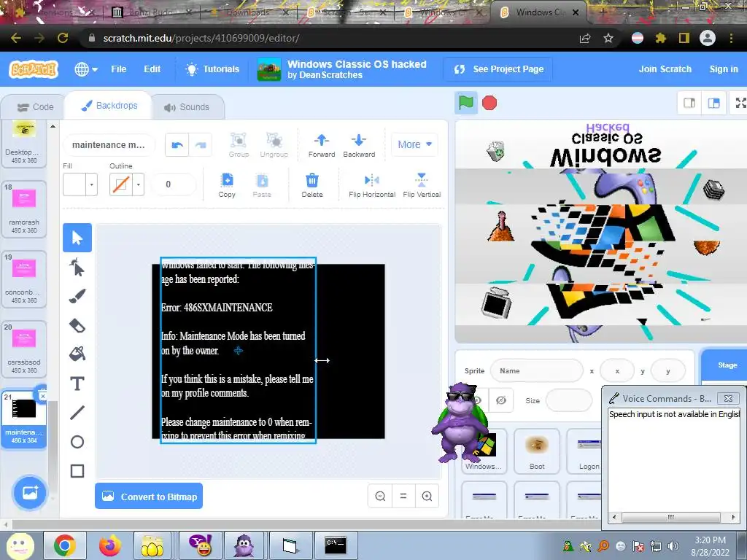The image size is (747, 560).
Task: Open the Outline color dropdown
Action: pyautogui.click(x=138, y=184)
